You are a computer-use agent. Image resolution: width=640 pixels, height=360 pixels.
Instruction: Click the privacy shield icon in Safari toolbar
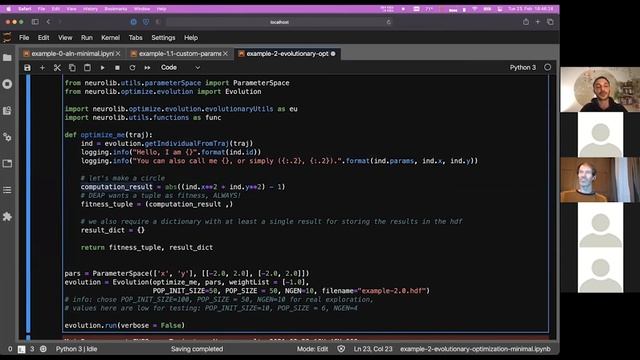pos(146,22)
